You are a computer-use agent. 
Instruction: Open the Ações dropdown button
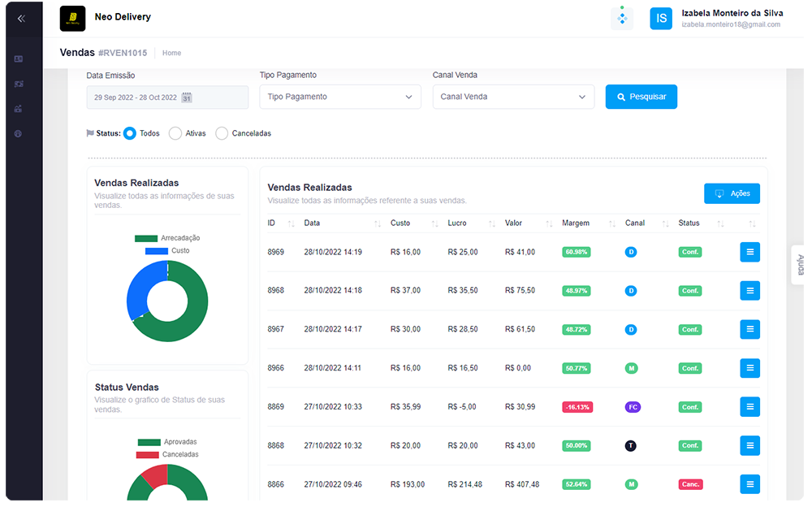[732, 193]
